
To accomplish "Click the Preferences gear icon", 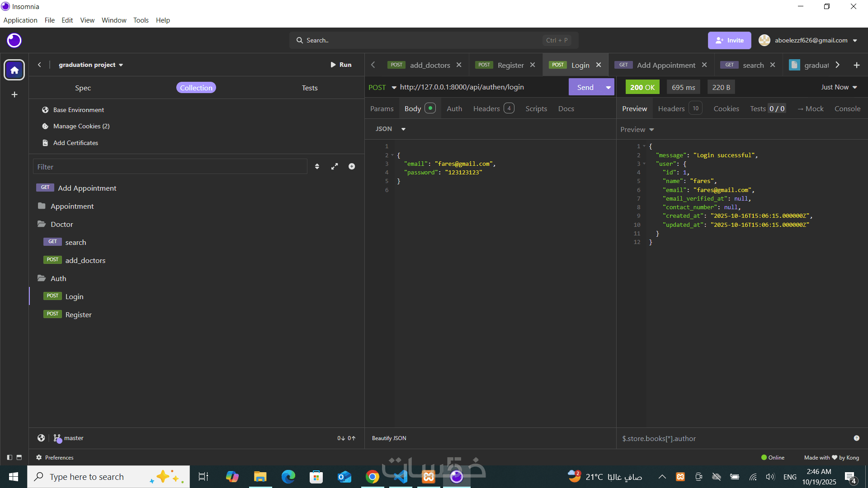I will pos(39,457).
